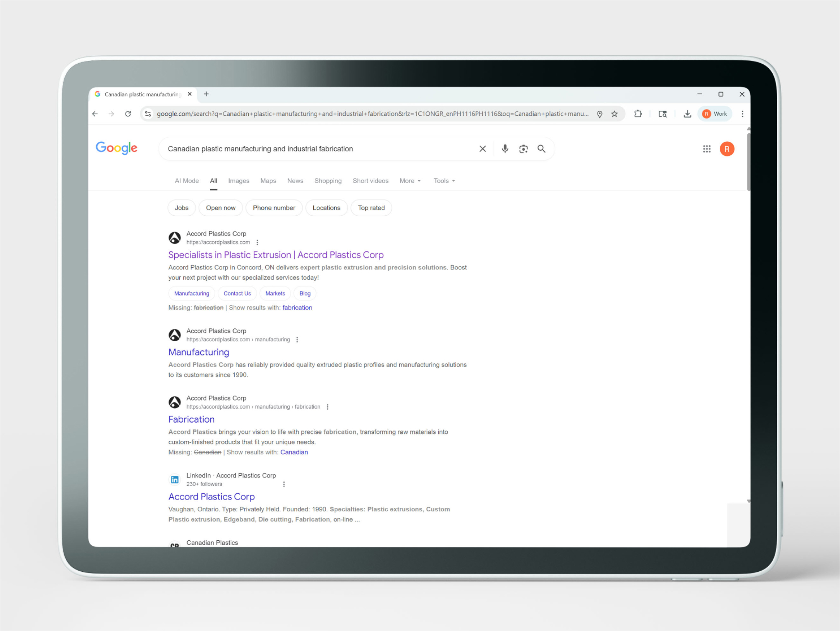The height and width of the screenshot is (631, 840).
Task: Switch to AI Mode tab
Action: pos(187,181)
